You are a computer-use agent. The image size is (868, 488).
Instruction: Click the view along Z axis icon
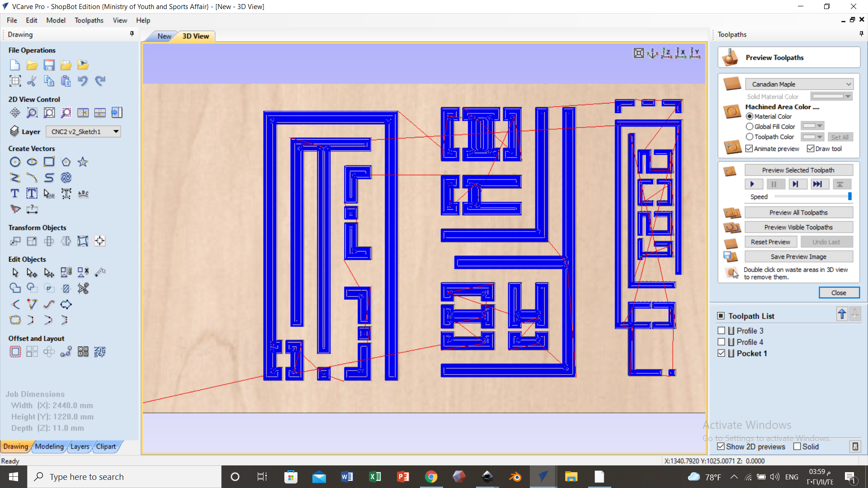click(x=666, y=53)
